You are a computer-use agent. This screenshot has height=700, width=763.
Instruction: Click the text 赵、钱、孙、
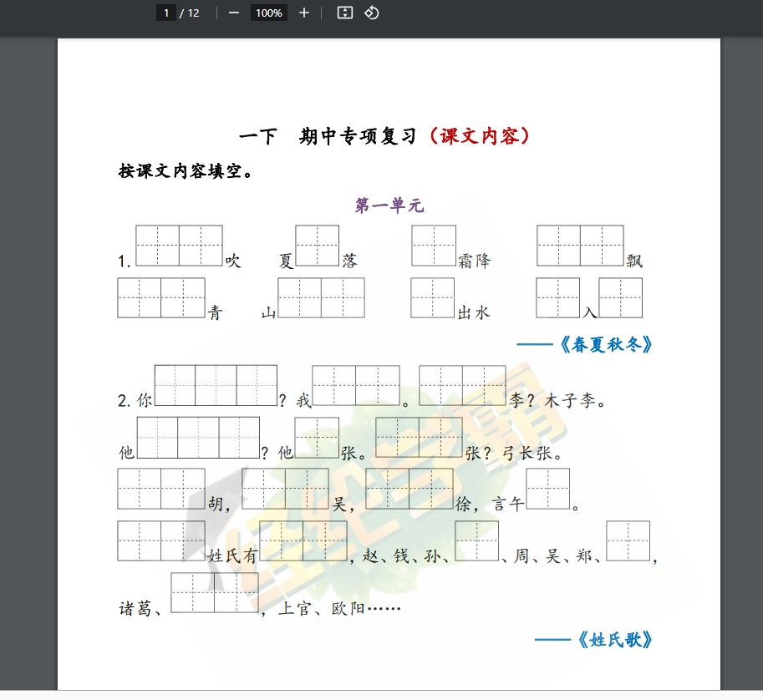(x=405, y=555)
